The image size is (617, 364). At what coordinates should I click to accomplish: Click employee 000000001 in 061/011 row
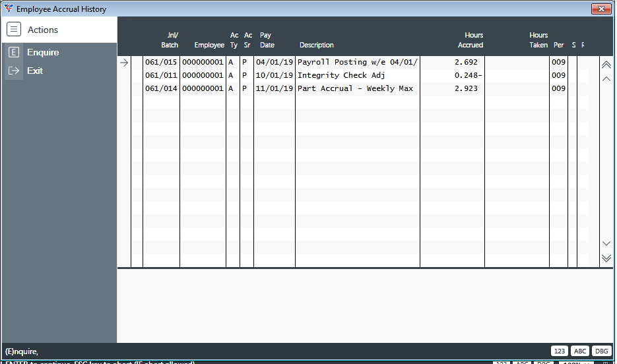(x=203, y=75)
